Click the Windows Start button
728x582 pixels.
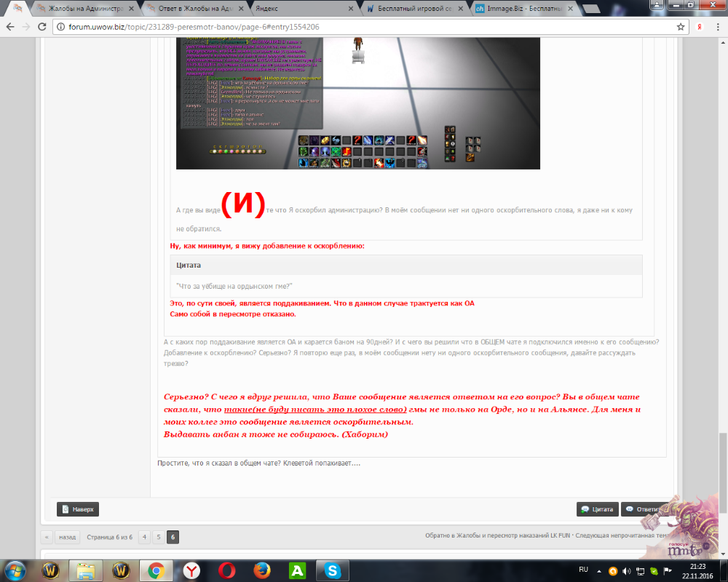coord(16,570)
